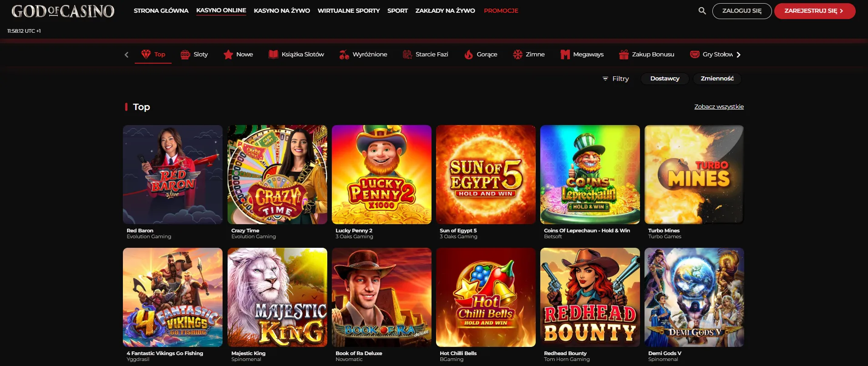
Task: Select the Wyróżnione cherries icon
Action: click(344, 55)
